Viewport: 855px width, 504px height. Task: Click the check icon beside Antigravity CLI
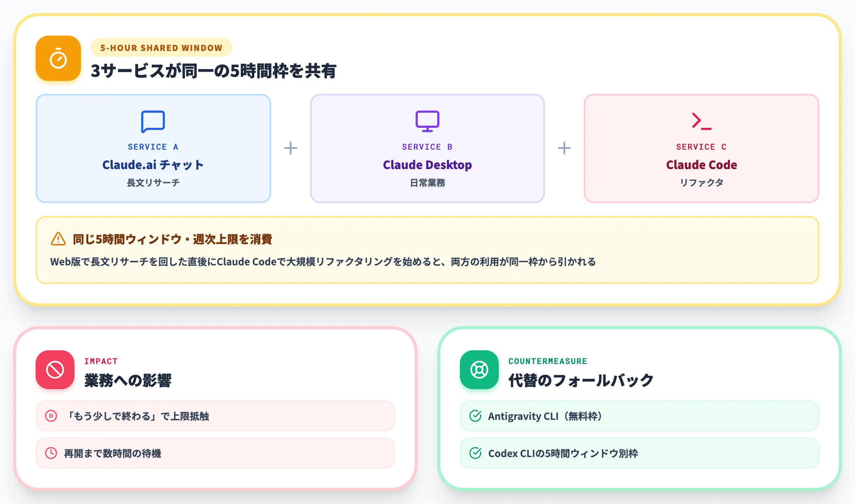475,416
